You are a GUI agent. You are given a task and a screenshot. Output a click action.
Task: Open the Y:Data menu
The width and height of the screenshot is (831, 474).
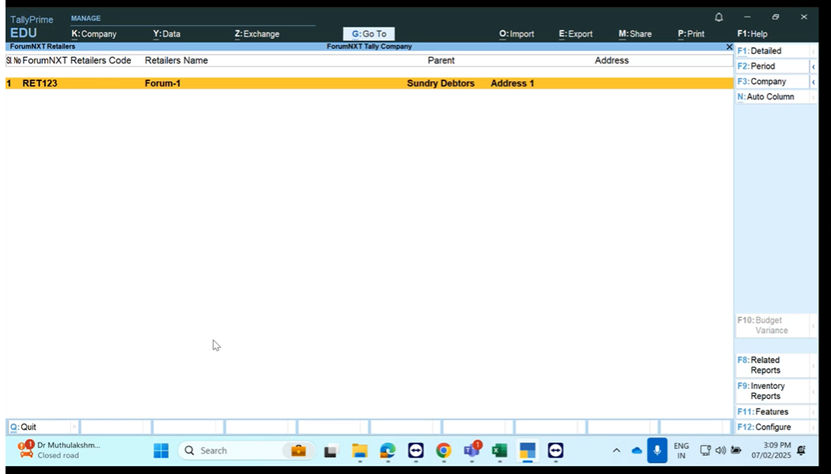coord(166,34)
